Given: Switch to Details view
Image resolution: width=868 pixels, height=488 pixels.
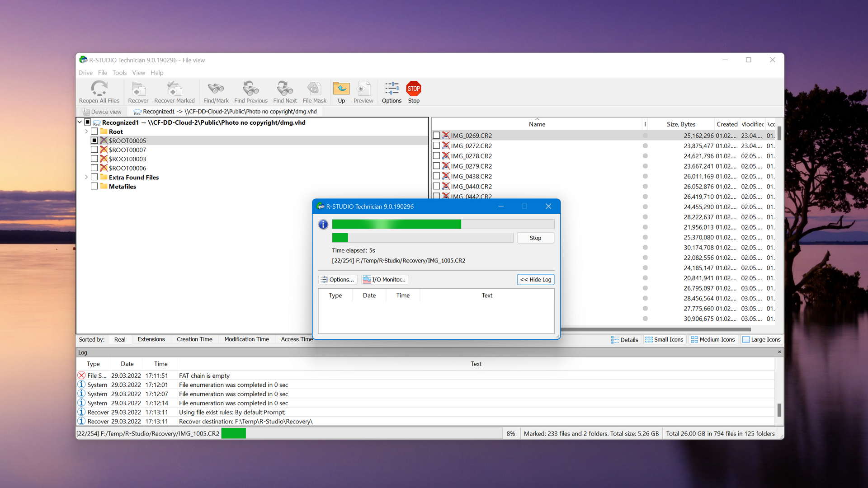Looking at the screenshot, I should (x=624, y=339).
